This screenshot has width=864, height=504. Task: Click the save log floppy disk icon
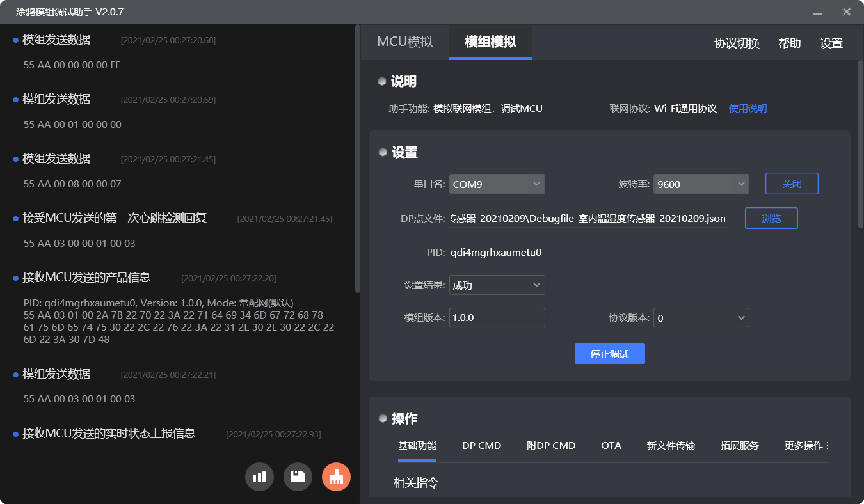[298, 477]
